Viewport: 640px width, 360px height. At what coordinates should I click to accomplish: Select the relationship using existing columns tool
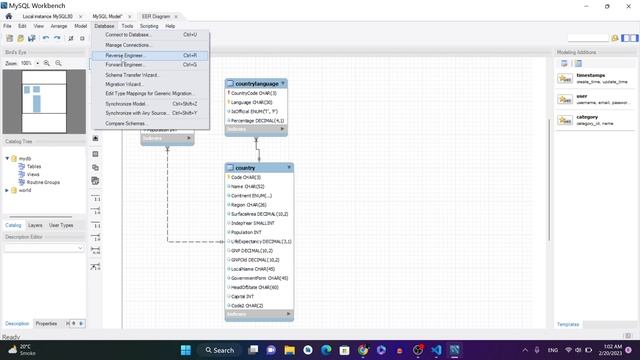coord(96,267)
